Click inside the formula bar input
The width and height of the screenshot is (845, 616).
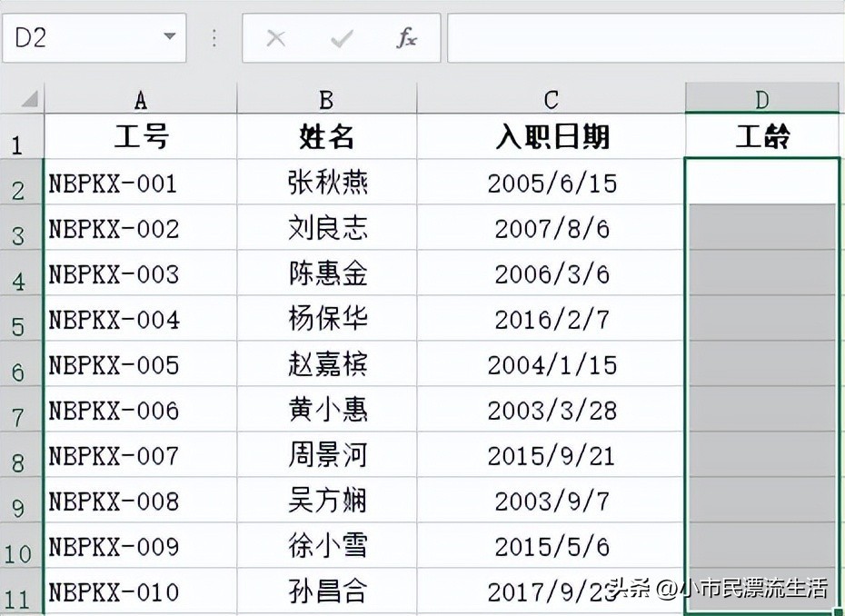click(645, 38)
